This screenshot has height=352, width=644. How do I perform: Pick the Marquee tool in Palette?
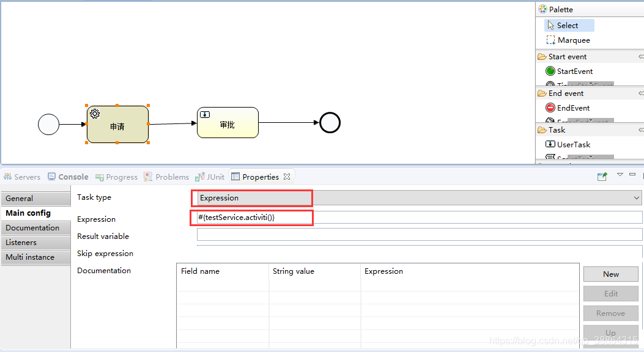569,40
